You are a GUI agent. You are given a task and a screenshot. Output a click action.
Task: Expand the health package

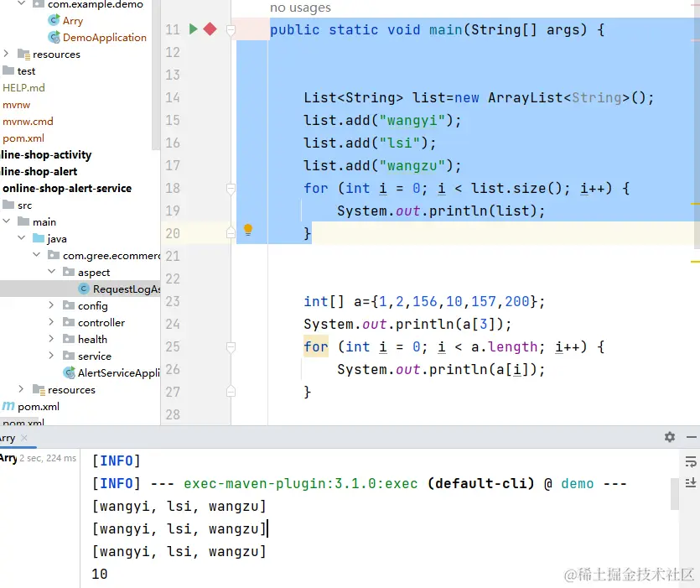point(51,339)
